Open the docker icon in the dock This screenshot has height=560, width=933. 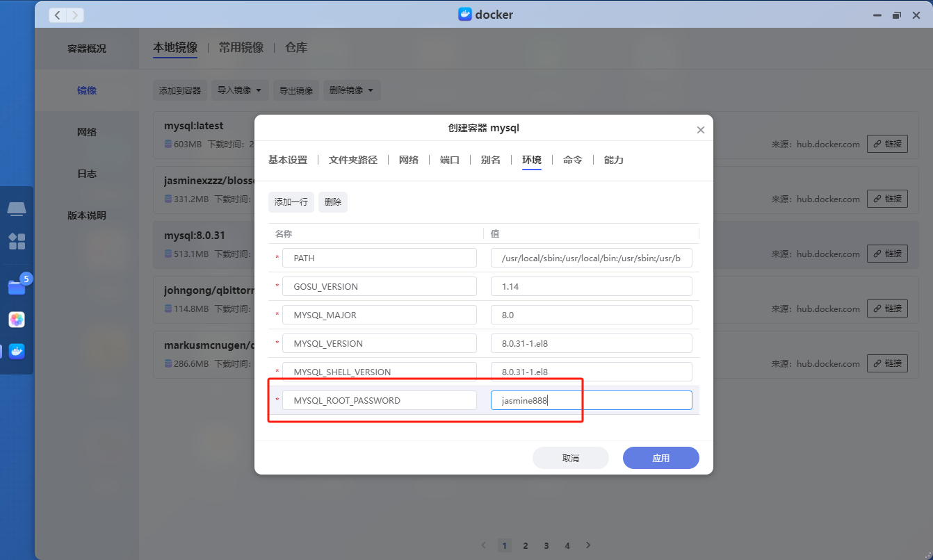[x=17, y=352]
